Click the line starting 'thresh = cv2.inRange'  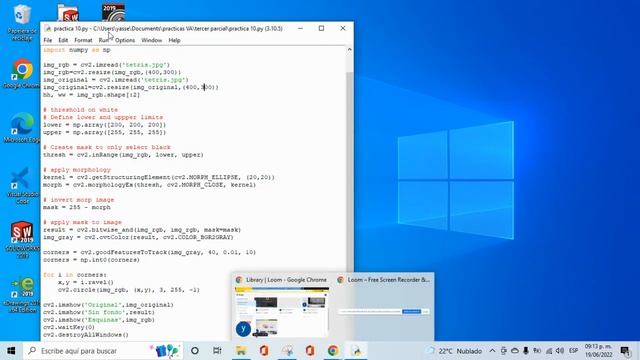[x=123, y=155]
